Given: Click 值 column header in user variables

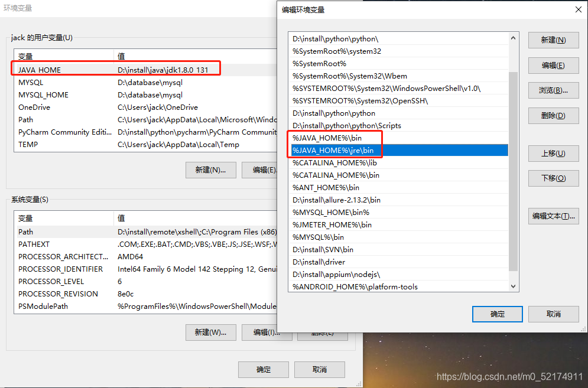Looking at the screenshot, I should point(195,56).
